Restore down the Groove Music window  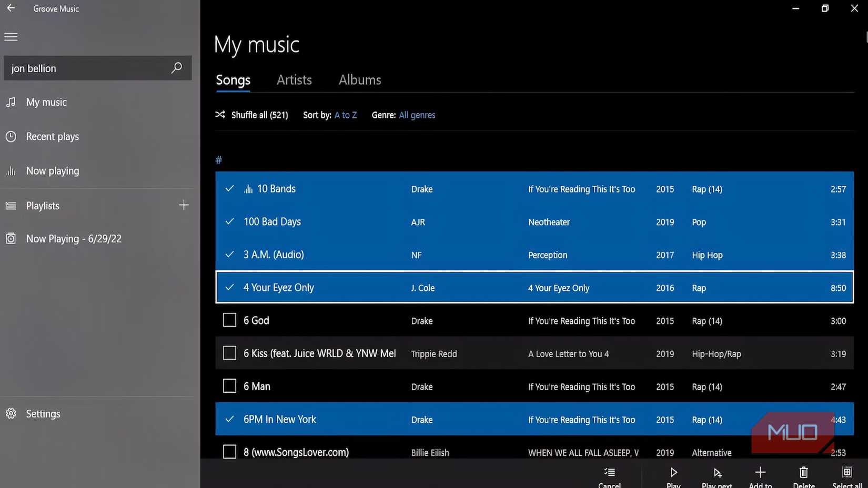click(825, 8)
